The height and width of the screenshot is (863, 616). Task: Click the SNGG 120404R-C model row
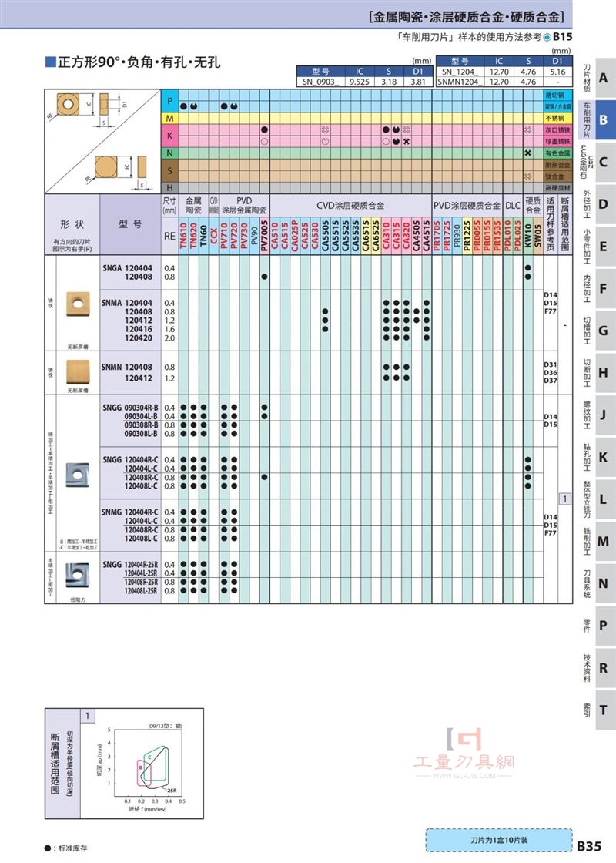[x=130, y=459]
